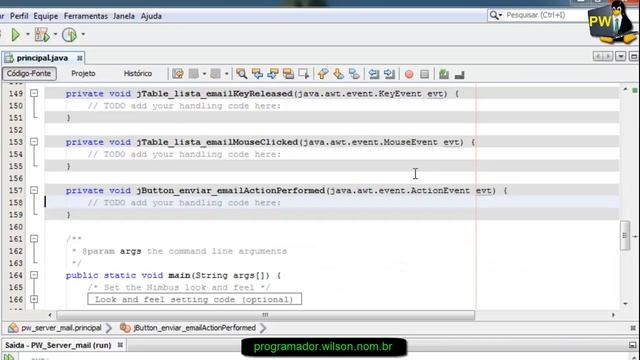
Task: Open the Equipe menu
Action: click(46, 16)
